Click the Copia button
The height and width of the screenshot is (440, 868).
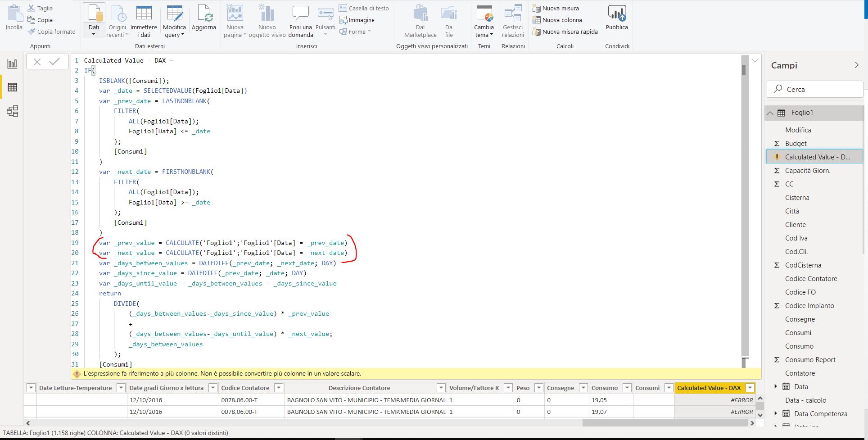click(x=40, y=20)
